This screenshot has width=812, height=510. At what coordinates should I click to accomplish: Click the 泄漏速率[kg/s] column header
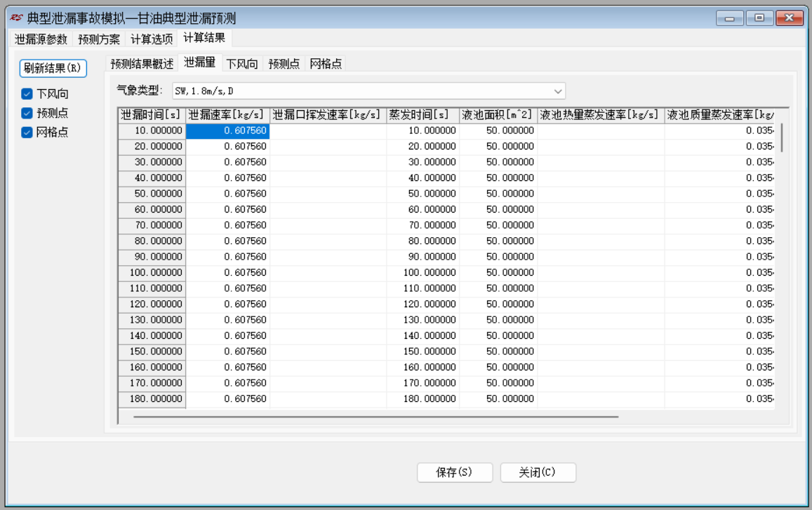227,115
